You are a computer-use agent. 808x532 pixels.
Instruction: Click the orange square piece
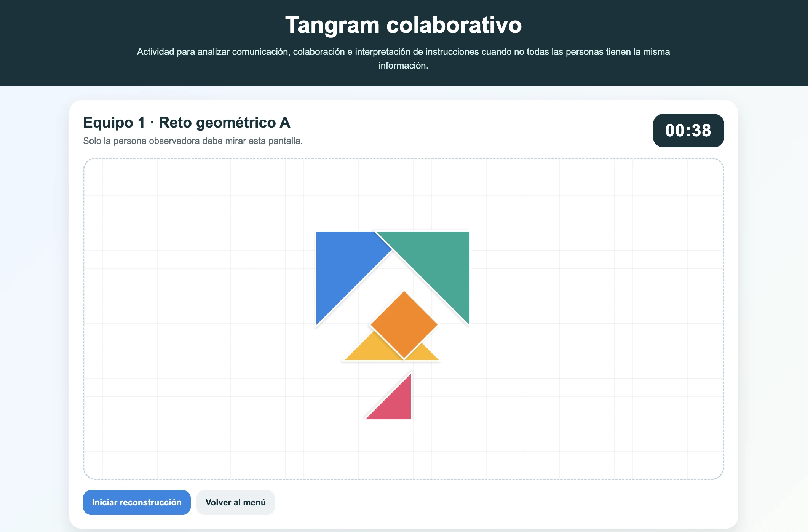click(404, 325)
